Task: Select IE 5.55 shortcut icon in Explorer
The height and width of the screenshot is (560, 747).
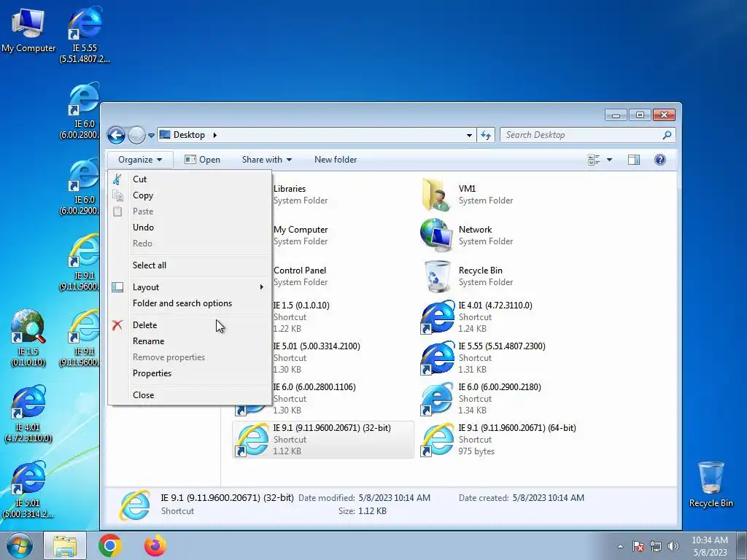Action: [437, 358]
